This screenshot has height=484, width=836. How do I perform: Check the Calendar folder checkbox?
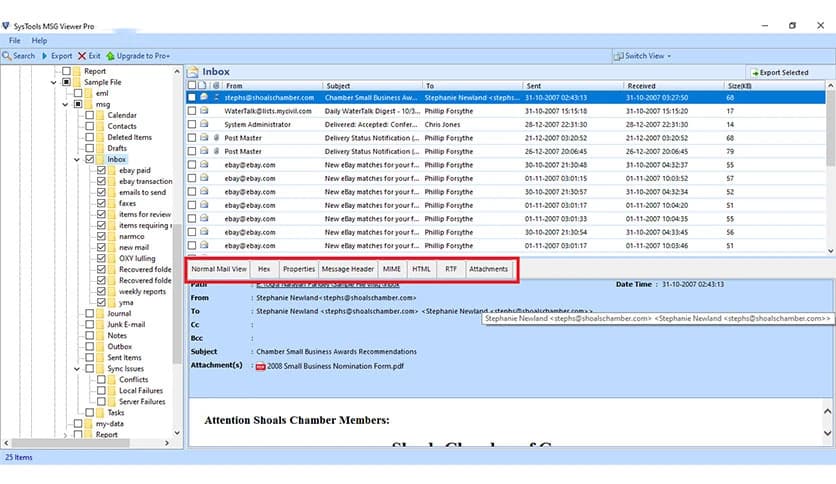click(x=90, y=115)
